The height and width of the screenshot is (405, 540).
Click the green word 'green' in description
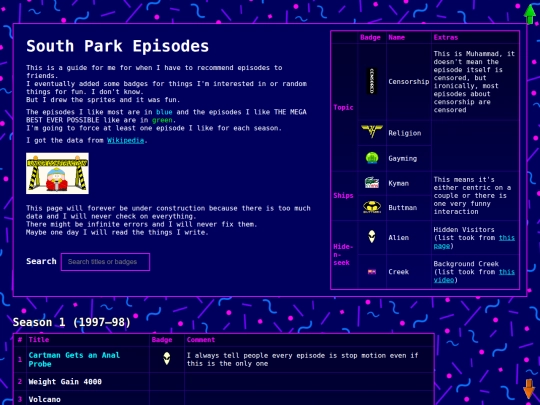point(162,120)
